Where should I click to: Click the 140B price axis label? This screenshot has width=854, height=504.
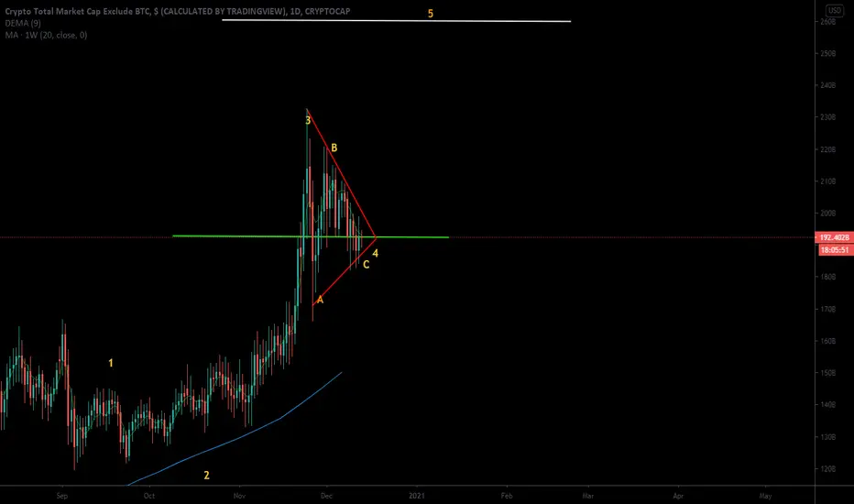pyautogui.click(x=827, y=405)
